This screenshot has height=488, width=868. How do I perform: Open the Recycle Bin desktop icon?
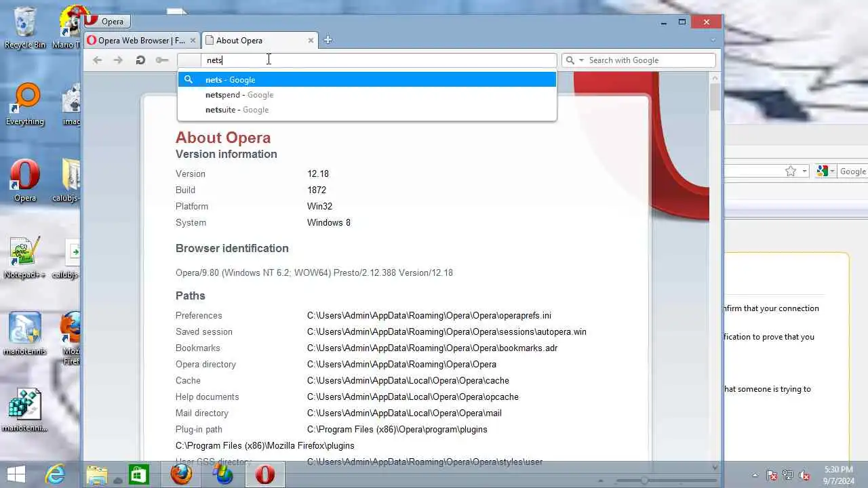[x=25, y=27]
